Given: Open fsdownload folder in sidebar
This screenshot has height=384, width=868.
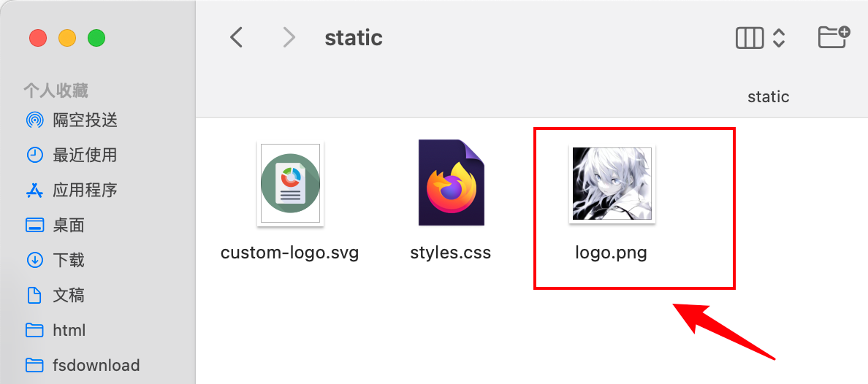Looking at the screenshot, I should pyautogui.click(x=83, y=365).
